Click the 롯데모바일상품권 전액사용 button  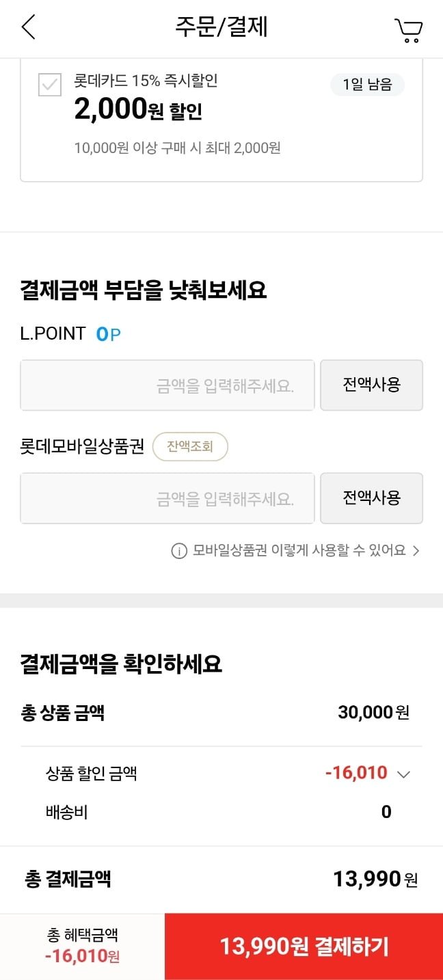pyautogui.click(x=371, y=498)
